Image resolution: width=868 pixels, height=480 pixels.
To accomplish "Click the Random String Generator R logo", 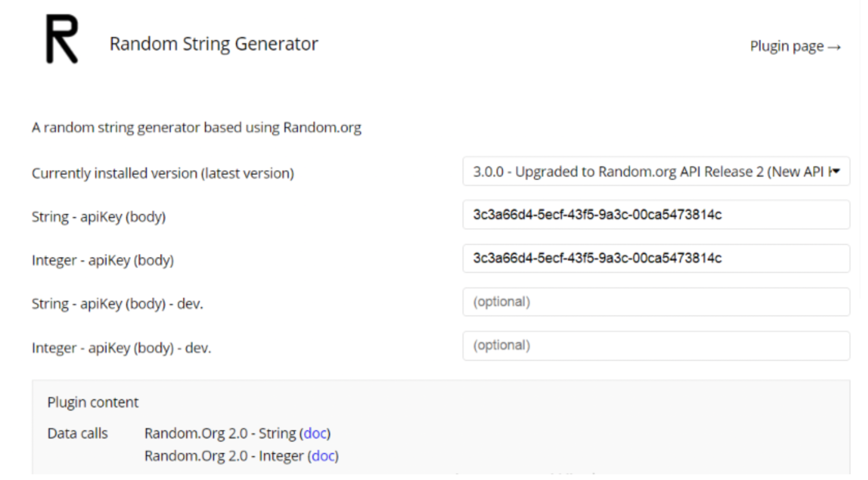I will click(62, 39).
